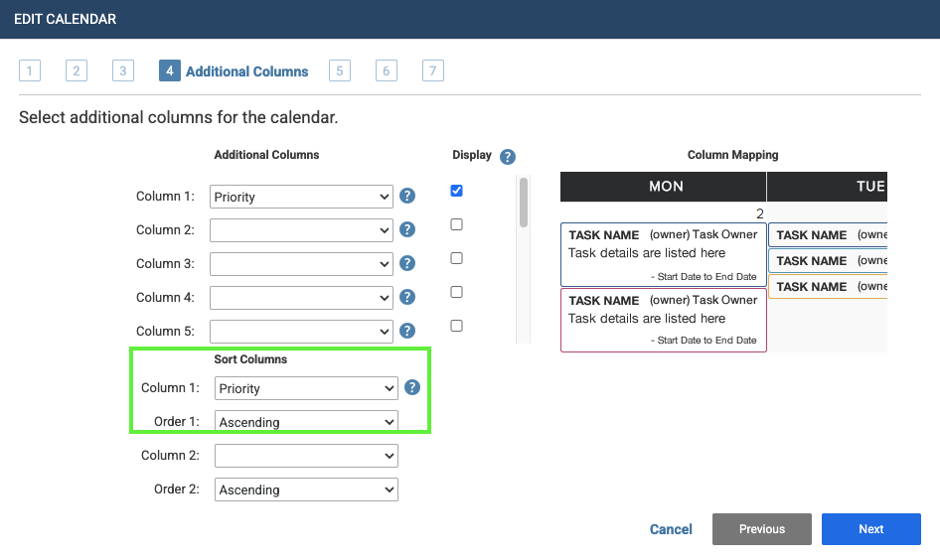Viewport: 940px width, 560px height.
Task: Click help icon beside Additional Column 2
Action: point(407,230)
